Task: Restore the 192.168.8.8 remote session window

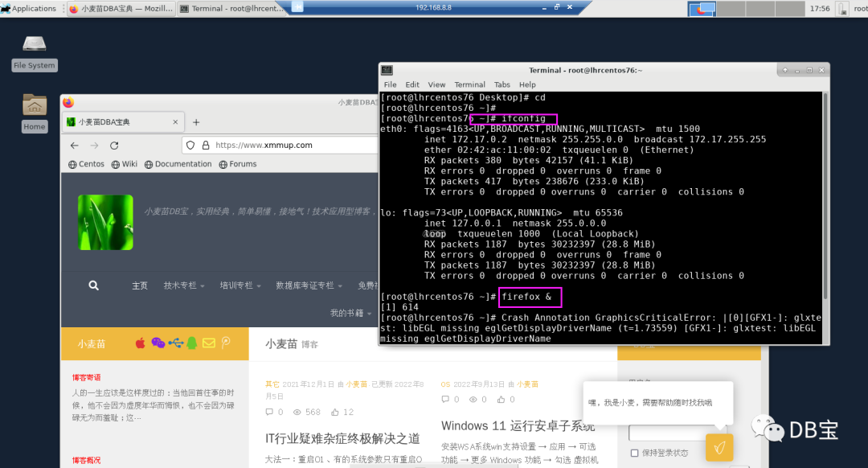Action: pos(557,7)
